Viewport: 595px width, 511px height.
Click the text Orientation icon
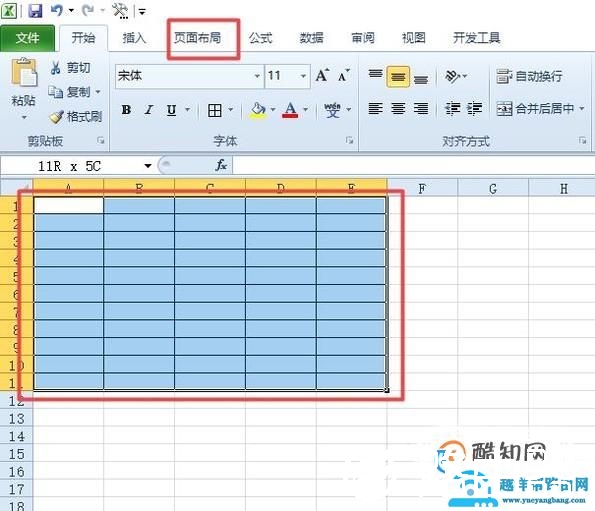pos(453,77)
